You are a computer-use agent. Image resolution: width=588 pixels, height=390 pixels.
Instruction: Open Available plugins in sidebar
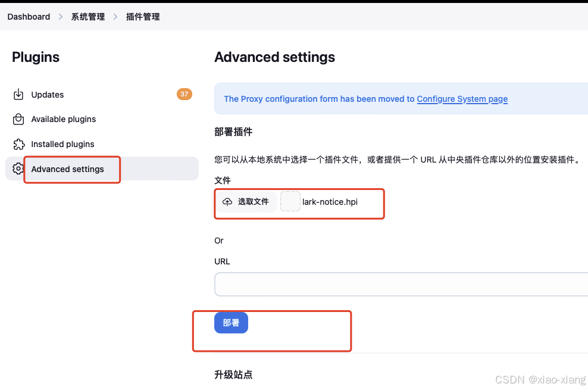[102, 119]
